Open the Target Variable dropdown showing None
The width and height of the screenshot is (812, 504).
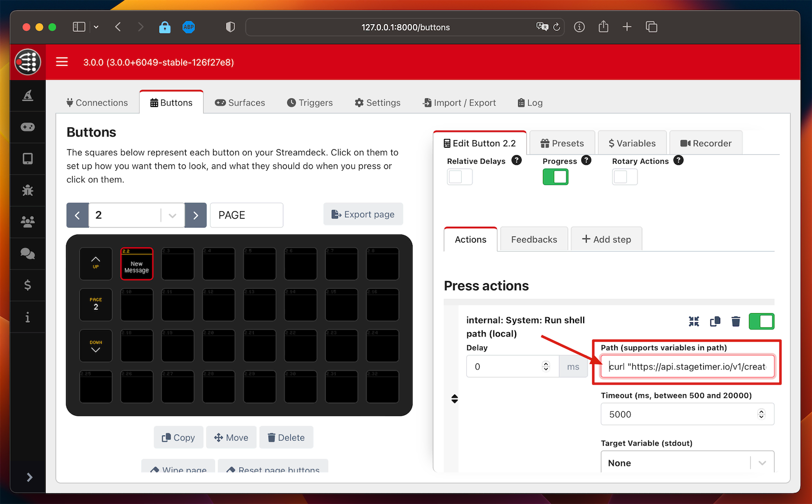[687, 462]
